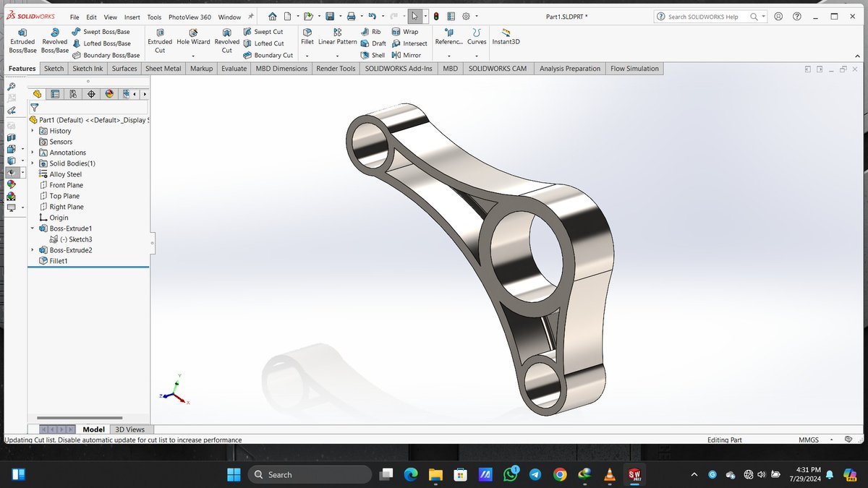The width and height of the screenshot is (868, 488).
Task: Select the Front Plane tree item
Action: 61,185
